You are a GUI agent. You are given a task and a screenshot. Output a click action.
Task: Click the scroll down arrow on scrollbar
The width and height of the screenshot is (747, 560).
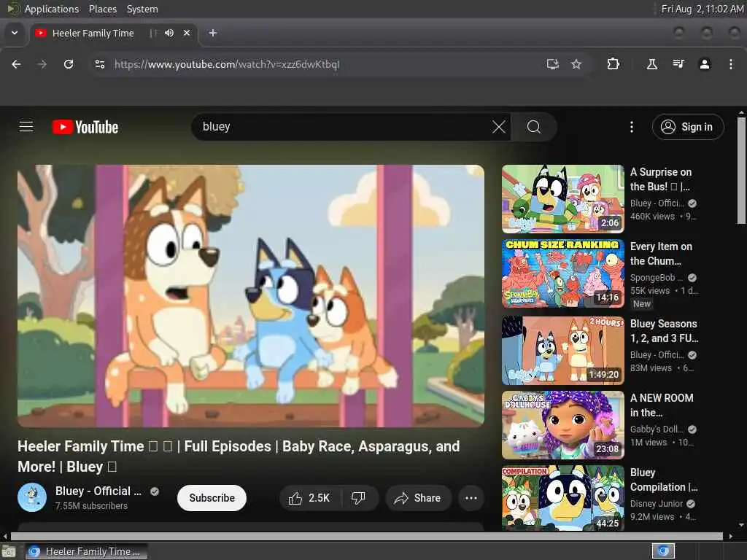coord(741,525)
